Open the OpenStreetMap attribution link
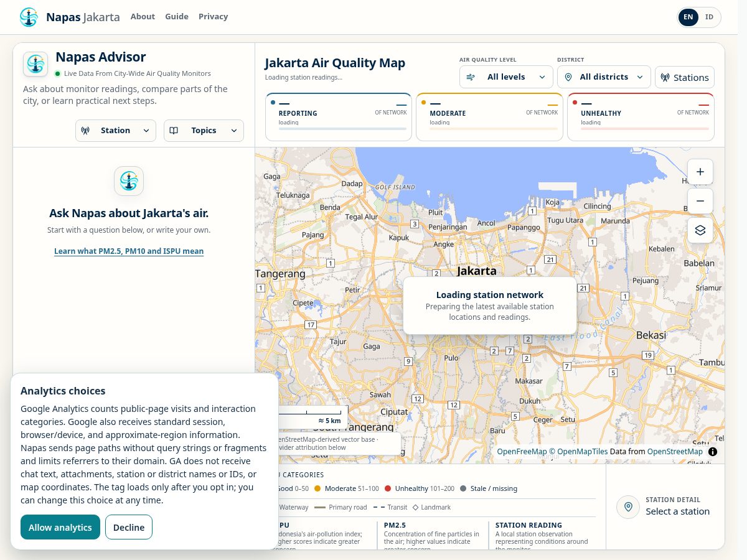This screenshot has width=747, height=560. 675,452
